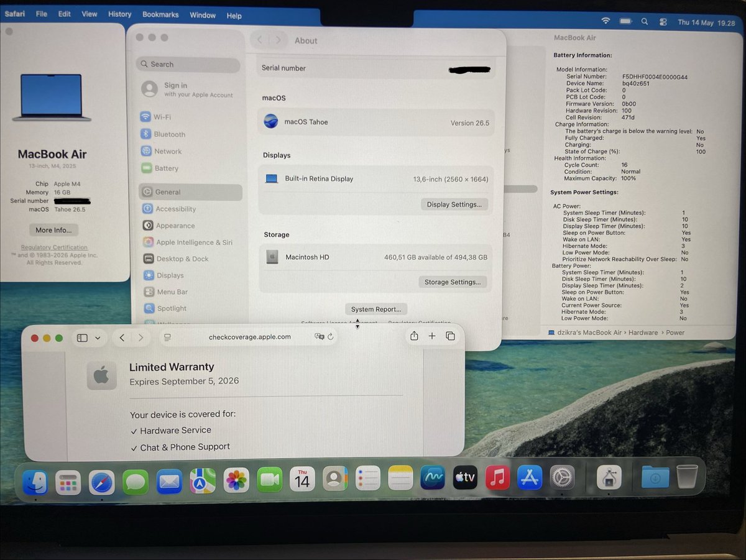
Task: Go back in the Safari window
Action: pos(122,337)
